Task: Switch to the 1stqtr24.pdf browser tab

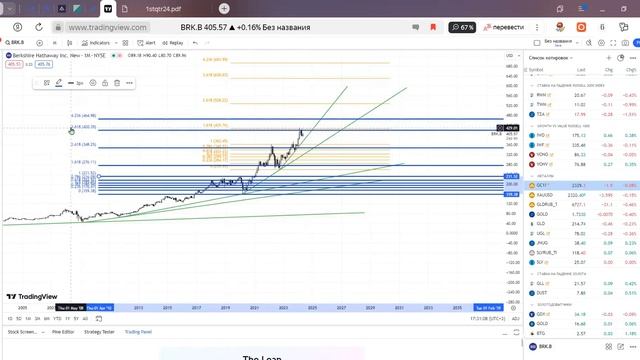Action: click(163, 9)
